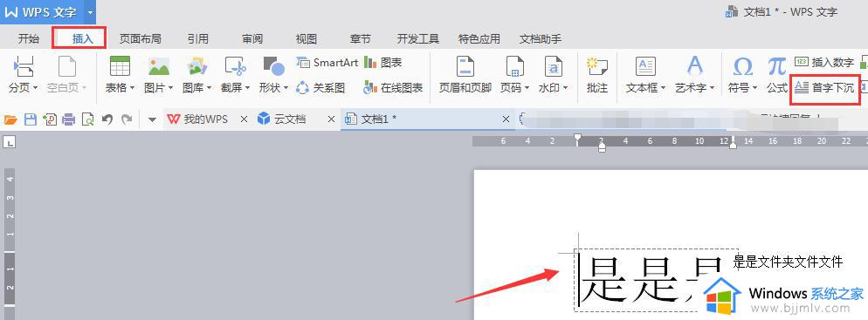Expand the 表格 dropdown arrow
Viewport: 868px width, 320px height.
pos(133,88)
